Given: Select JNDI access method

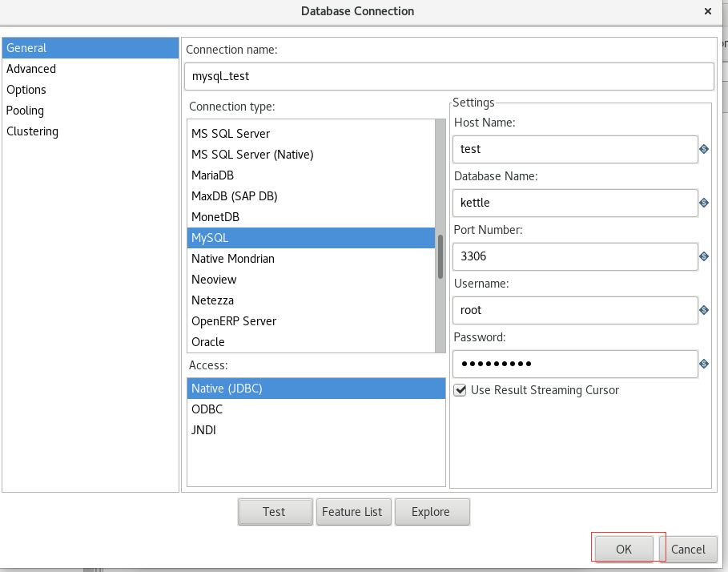Looking at the screenshot, I should point(316,430).
